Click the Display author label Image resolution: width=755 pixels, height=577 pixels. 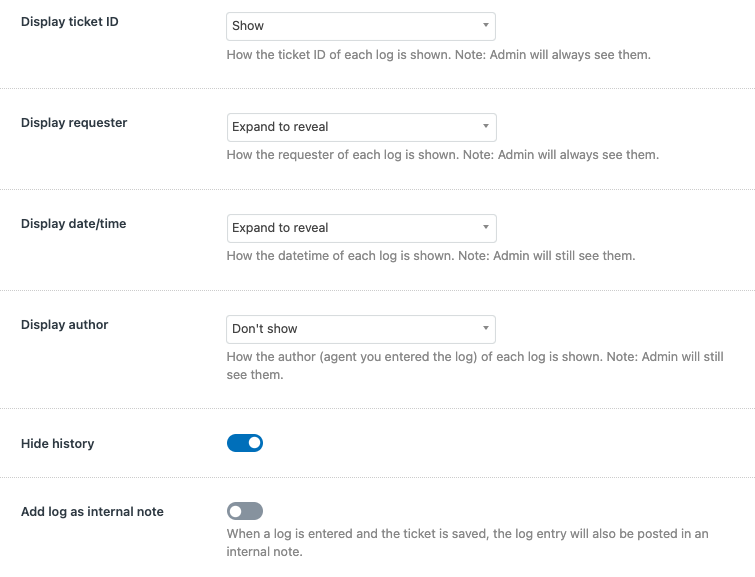tap(64, 325)
